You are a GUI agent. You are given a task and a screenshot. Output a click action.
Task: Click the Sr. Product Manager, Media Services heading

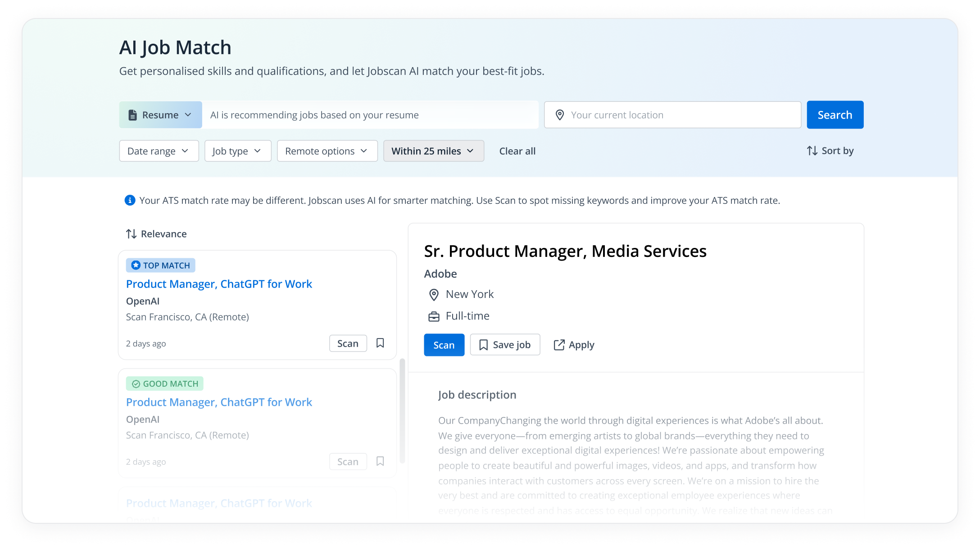coord(565,251)
